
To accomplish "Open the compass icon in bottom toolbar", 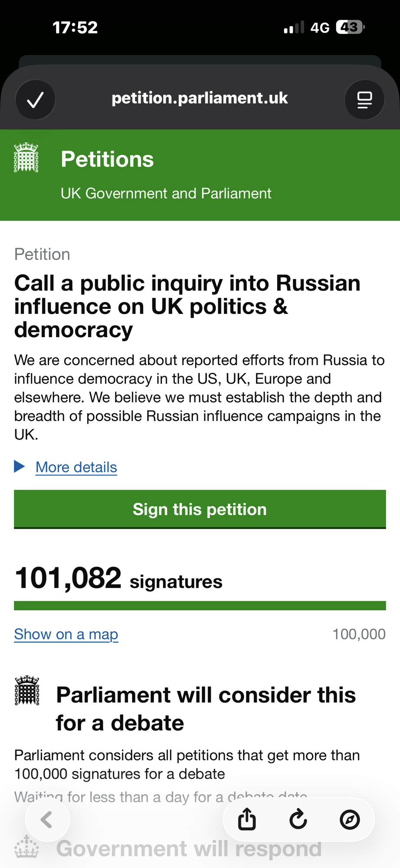I will pyautogui.click(x=350, y=819).
